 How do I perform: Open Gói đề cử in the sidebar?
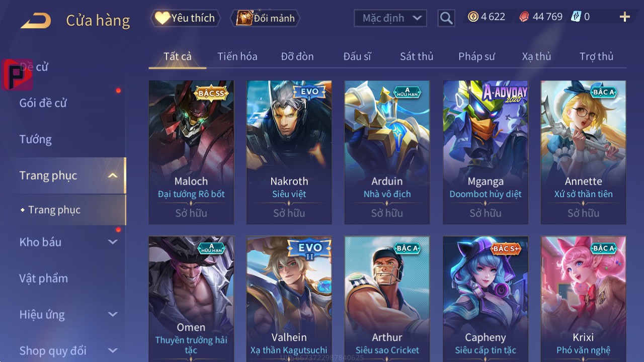pyautogui.click(x=43, y=103)
